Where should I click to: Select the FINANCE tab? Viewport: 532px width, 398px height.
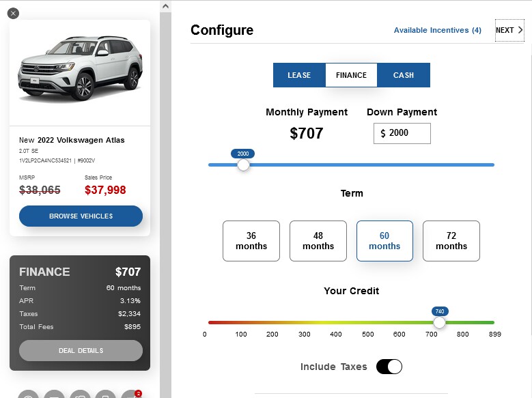click(x=351, y=75)
